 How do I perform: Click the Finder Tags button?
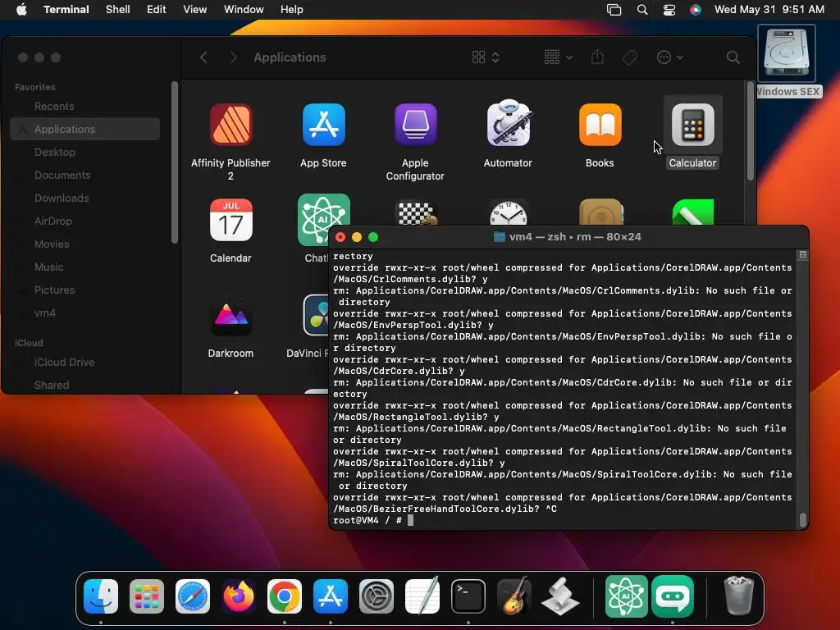[629, 57]
